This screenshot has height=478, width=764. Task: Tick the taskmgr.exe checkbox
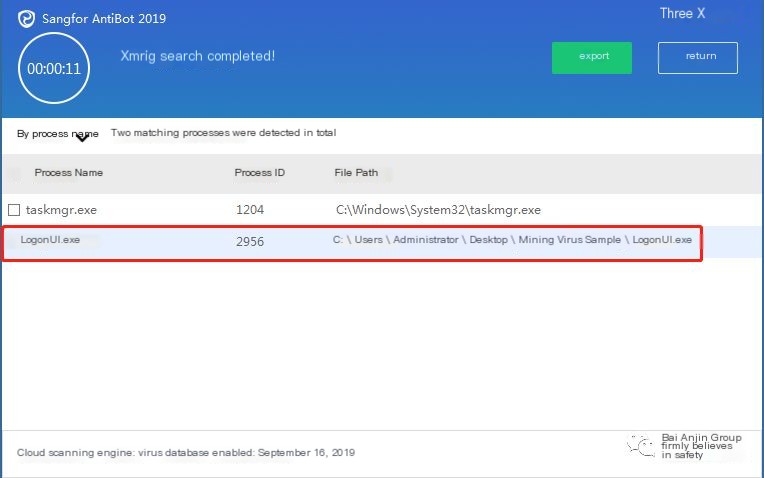(14, 210)
